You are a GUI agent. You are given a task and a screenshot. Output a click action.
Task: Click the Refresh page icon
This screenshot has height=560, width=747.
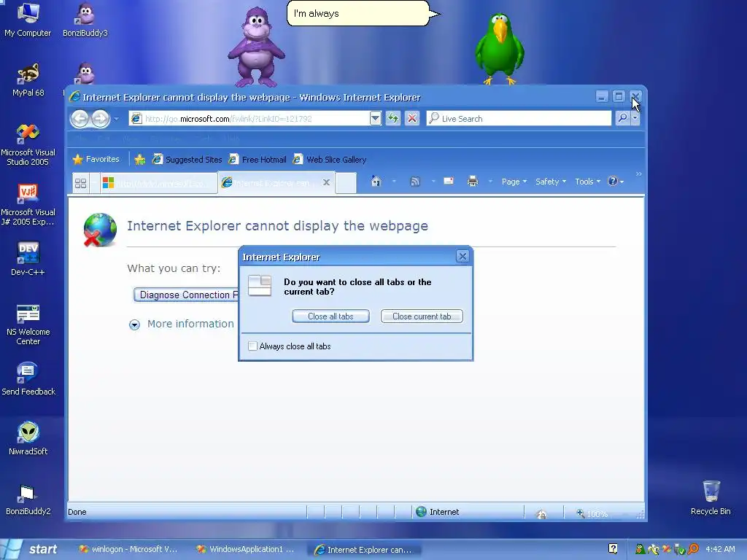tap(392, 118)
